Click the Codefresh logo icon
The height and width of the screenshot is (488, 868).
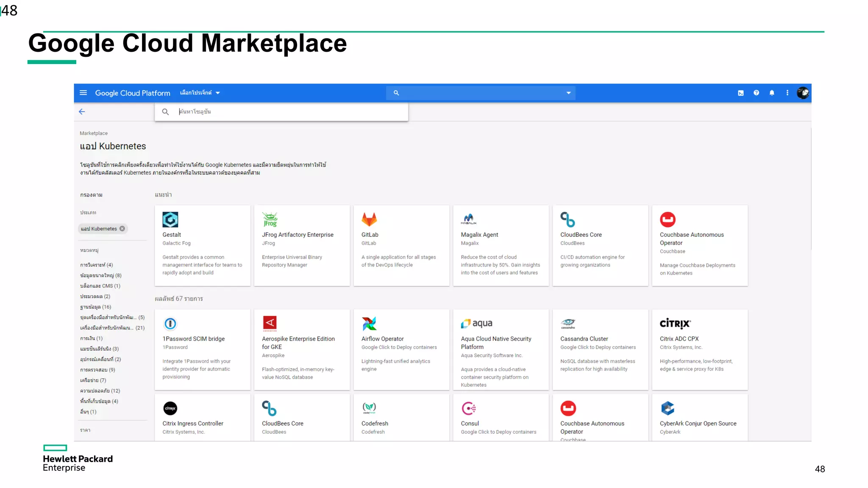pos(369,408)
